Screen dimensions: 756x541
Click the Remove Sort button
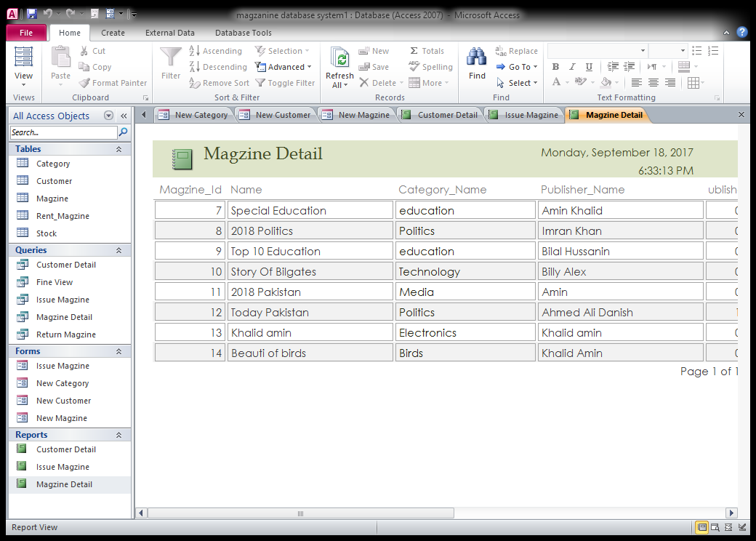[x=219, y=82]
